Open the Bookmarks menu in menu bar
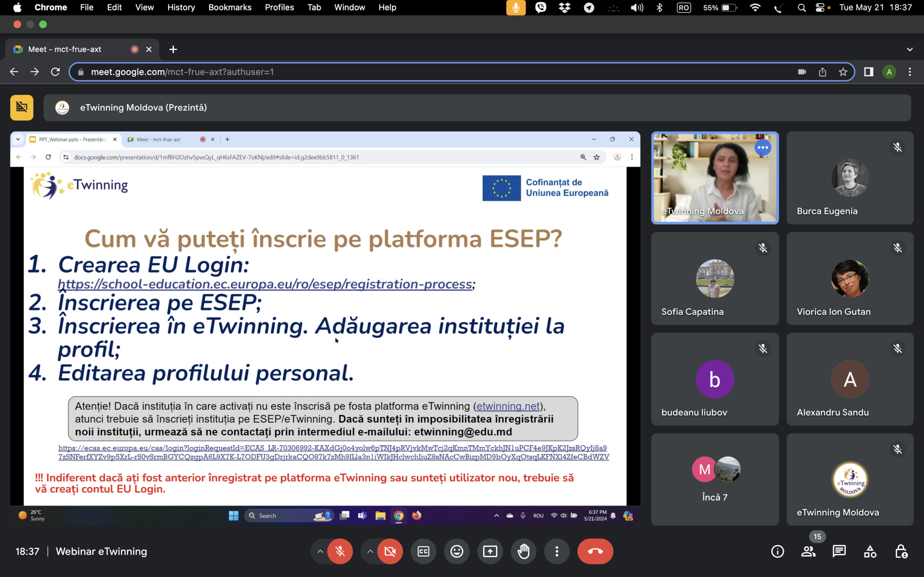Screen dimensions: 924x577 (x=230, y=7)
